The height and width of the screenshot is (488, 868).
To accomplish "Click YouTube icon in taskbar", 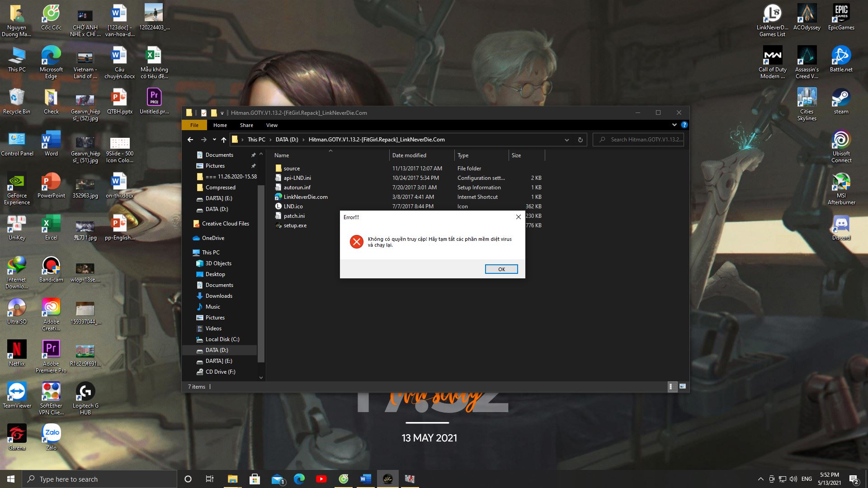I will point(321,479).
